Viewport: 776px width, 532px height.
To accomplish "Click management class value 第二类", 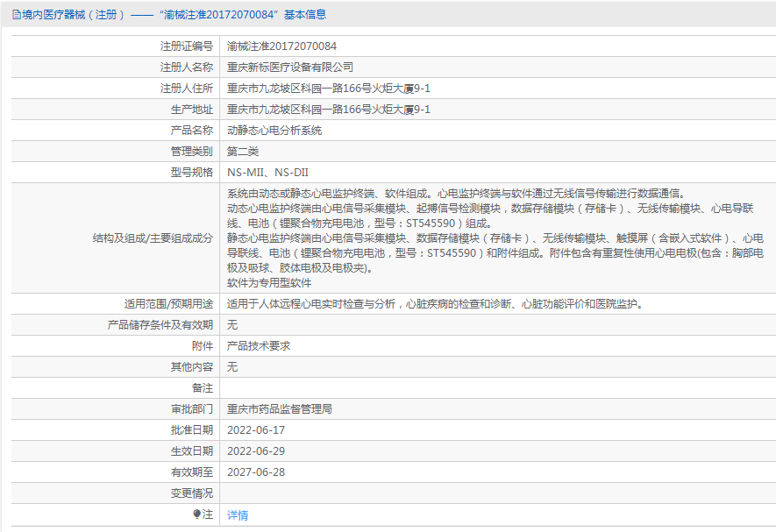I will (243, 152).
